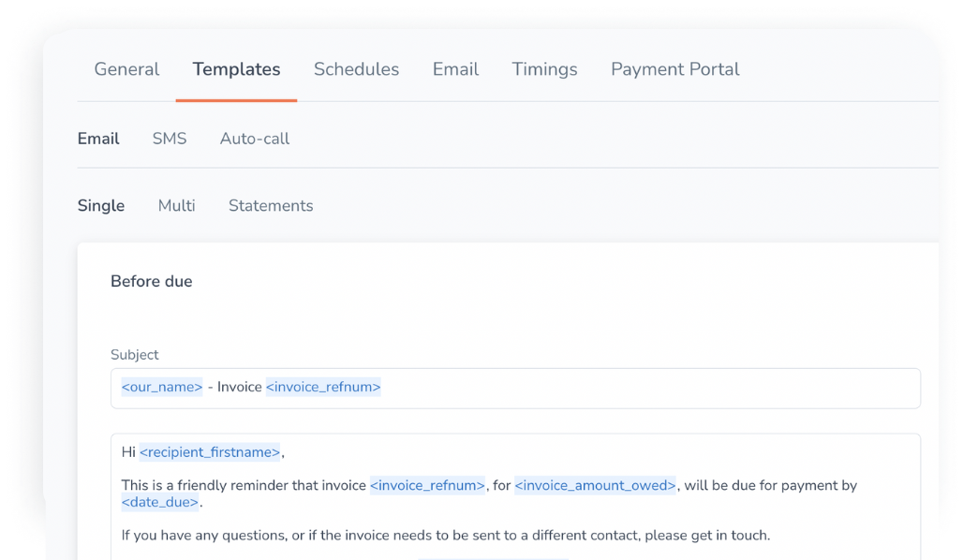The width and height of the screenshot is (963, 560).
Task: Select the our_name placeholder in the subject
Action: tap(161, 386)
